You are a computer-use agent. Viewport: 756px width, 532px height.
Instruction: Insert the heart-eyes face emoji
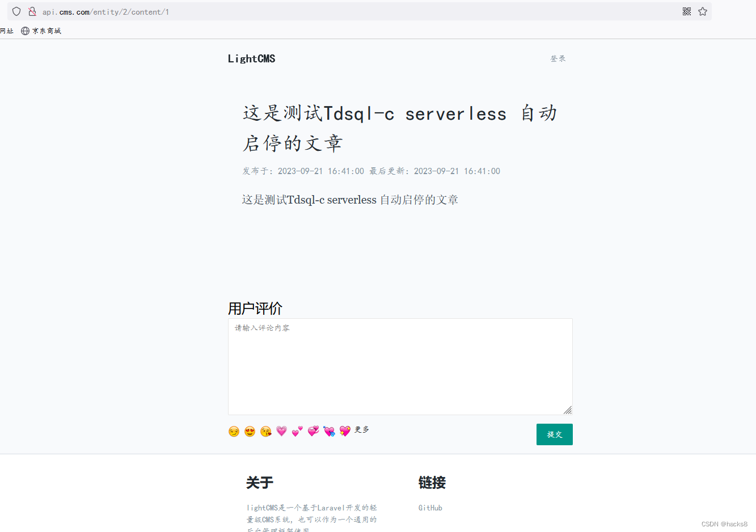click(x=250, y=432)
